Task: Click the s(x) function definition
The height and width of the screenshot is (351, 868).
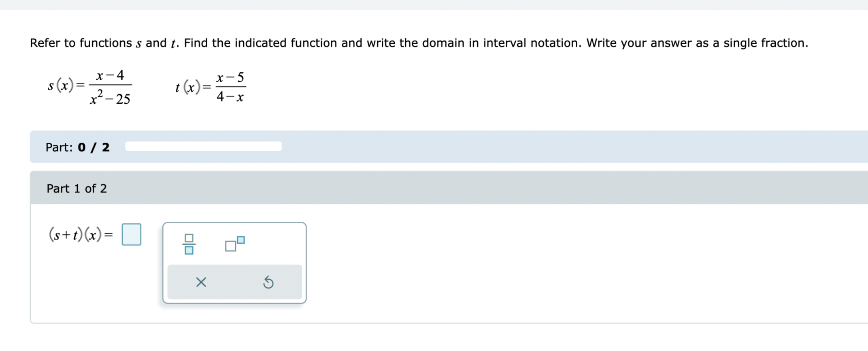Action: tap(88, 86)
